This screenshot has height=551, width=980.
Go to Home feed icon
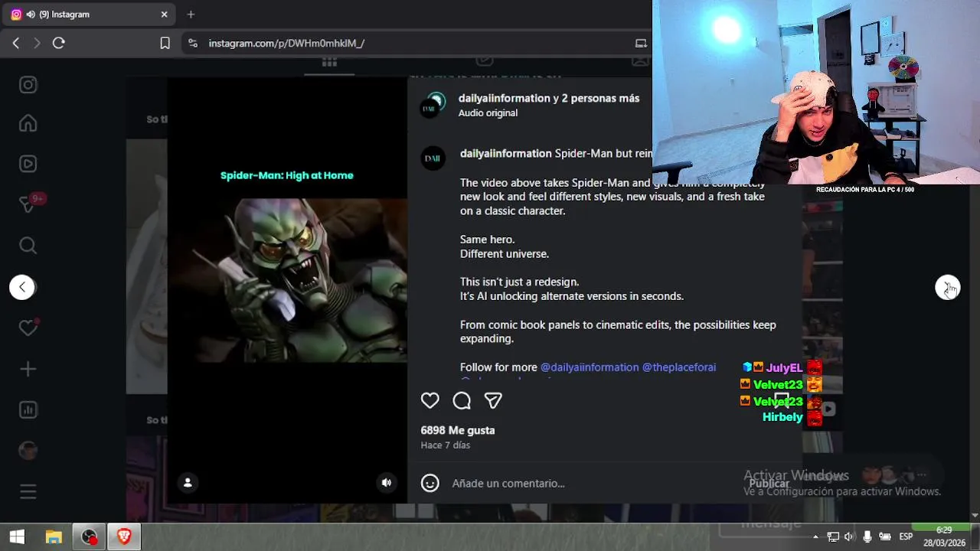click(x=28, y=123)
